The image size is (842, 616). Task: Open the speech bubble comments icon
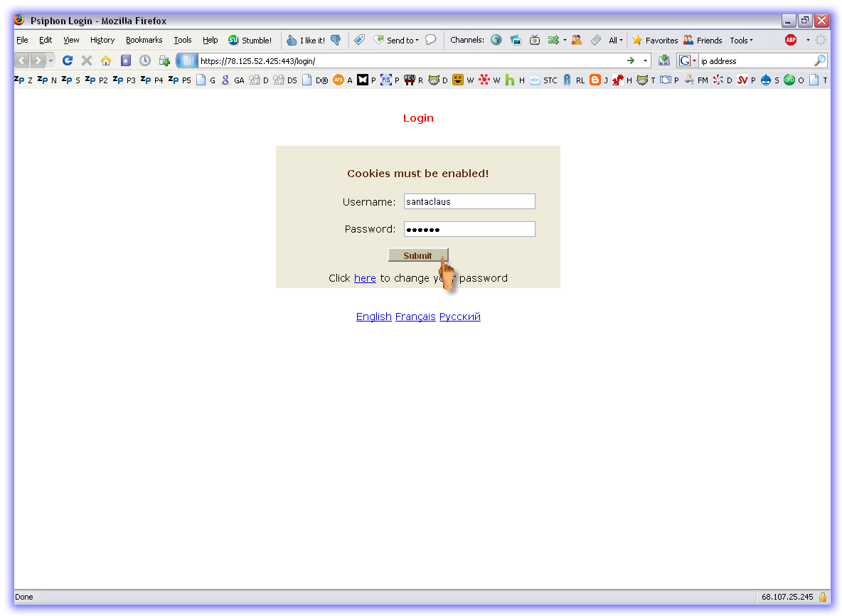[431, 40]
